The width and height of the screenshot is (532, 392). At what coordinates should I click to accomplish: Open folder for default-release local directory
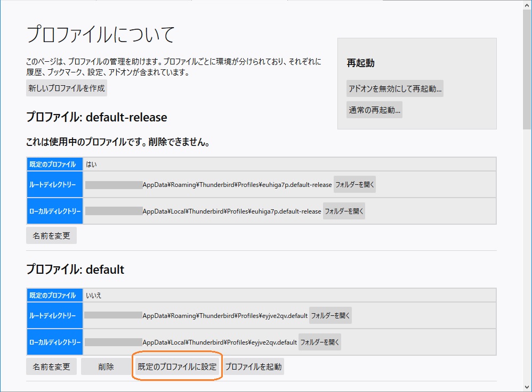344,211
